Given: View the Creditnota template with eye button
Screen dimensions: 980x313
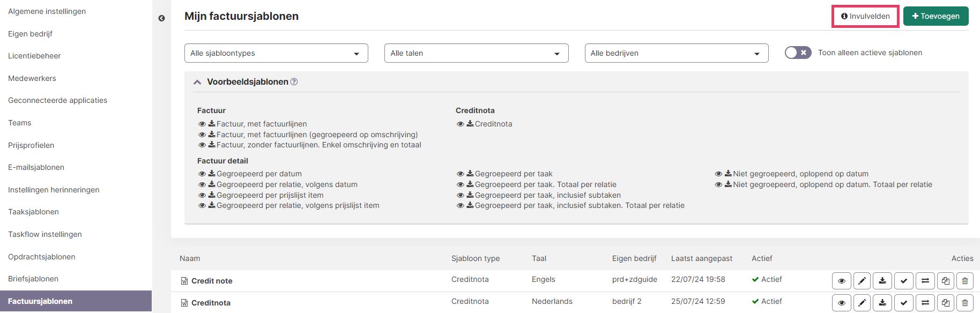Looking at the screenshot, I should coord(842,303).
